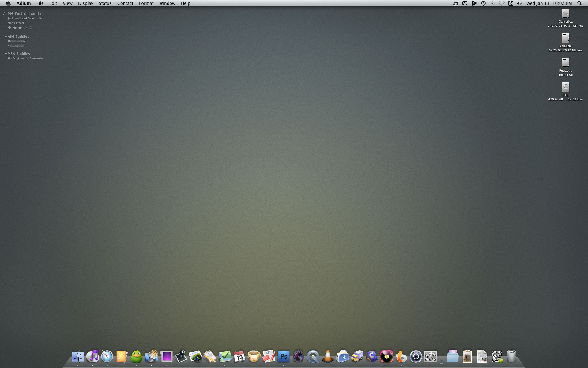Open Spotlight search in the menu bar
The width and height of the screenshot is (588, 368).
pos(580,3)
